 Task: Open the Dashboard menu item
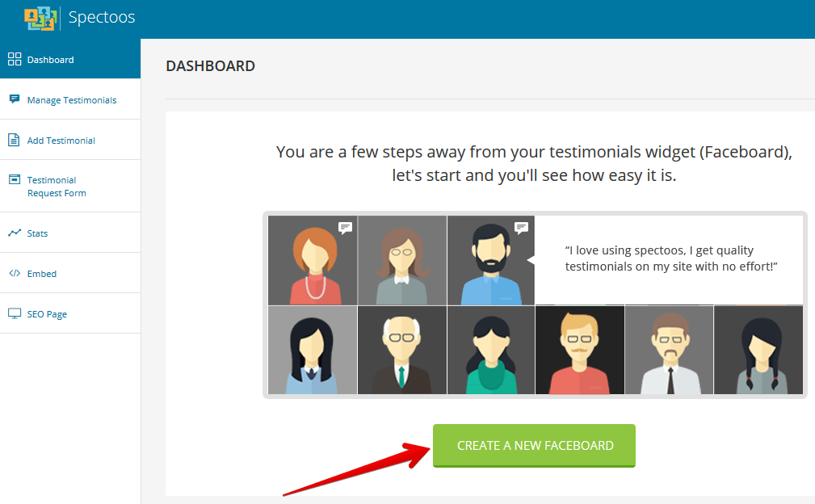70,59
